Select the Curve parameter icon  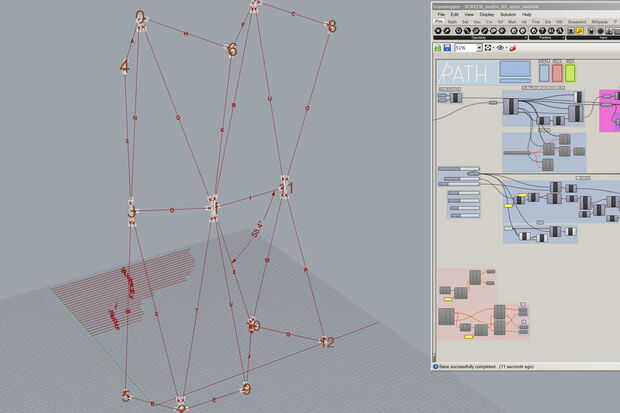pyautogui.click(x=476, y=31)
